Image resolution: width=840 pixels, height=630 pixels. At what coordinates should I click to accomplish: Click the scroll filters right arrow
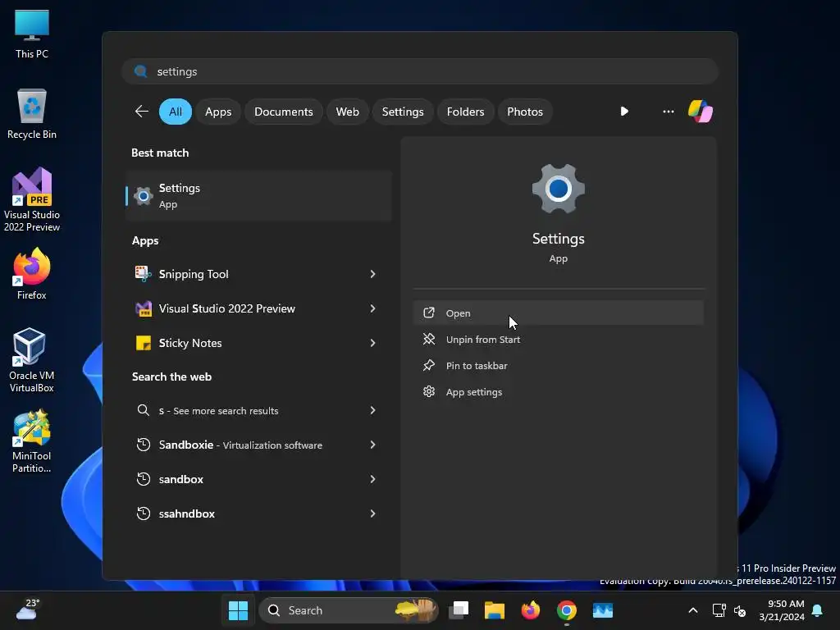[624, 112]
